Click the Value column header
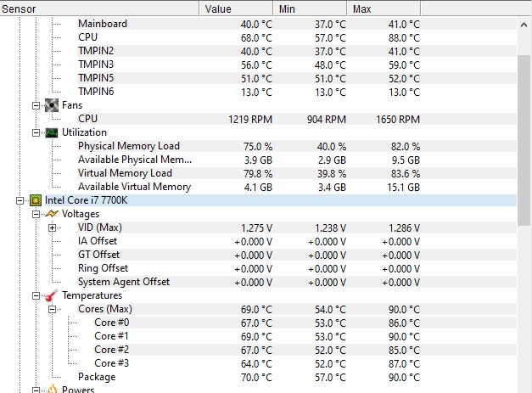Image resolution: width=532 pixels, height=393 pixels. point(236,8)
